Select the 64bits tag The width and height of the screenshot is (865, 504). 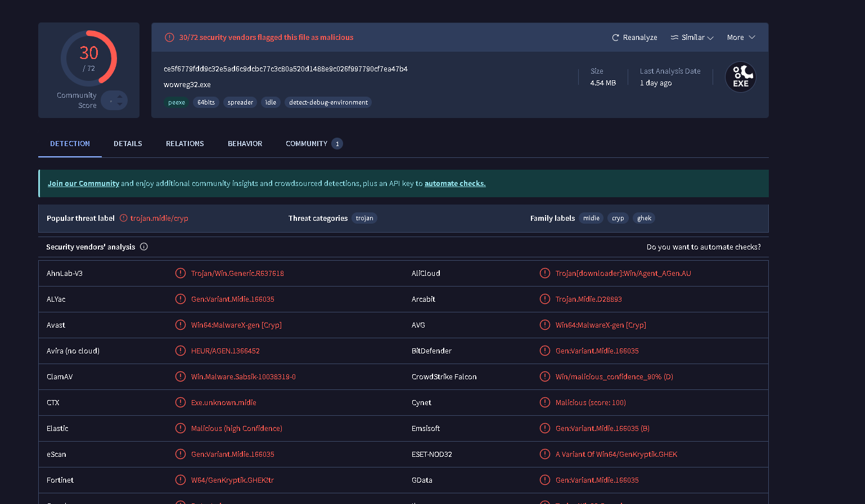pyautogui.click(x=206, y=102)
